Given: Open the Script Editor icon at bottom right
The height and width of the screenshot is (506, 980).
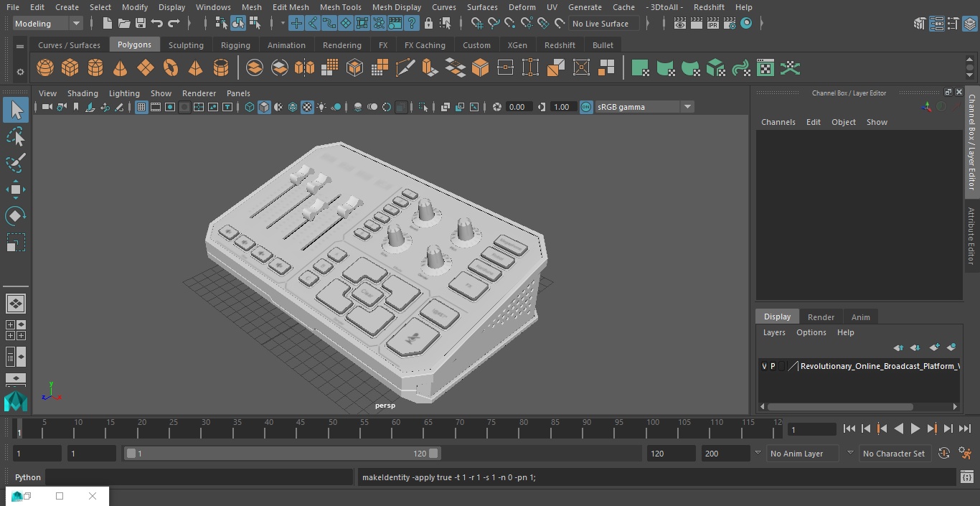Looking at the screenshot, I should coord(966,477).
